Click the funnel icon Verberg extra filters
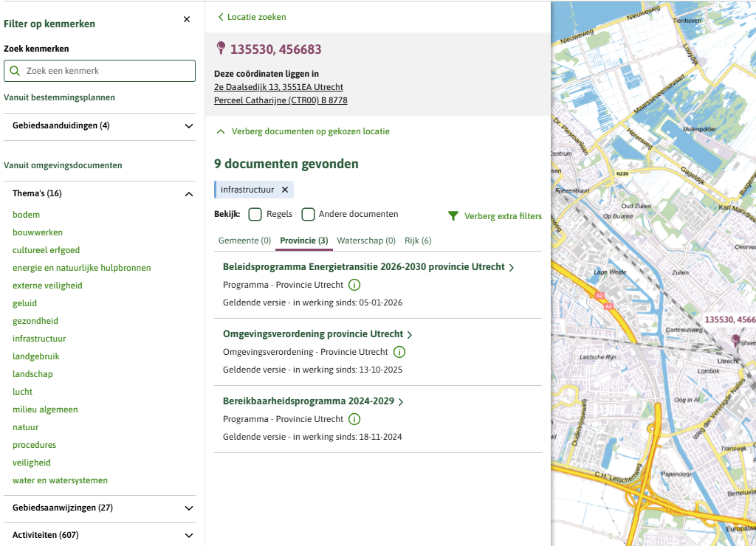Viewport: 756px width, 546px height. (453, 216)
